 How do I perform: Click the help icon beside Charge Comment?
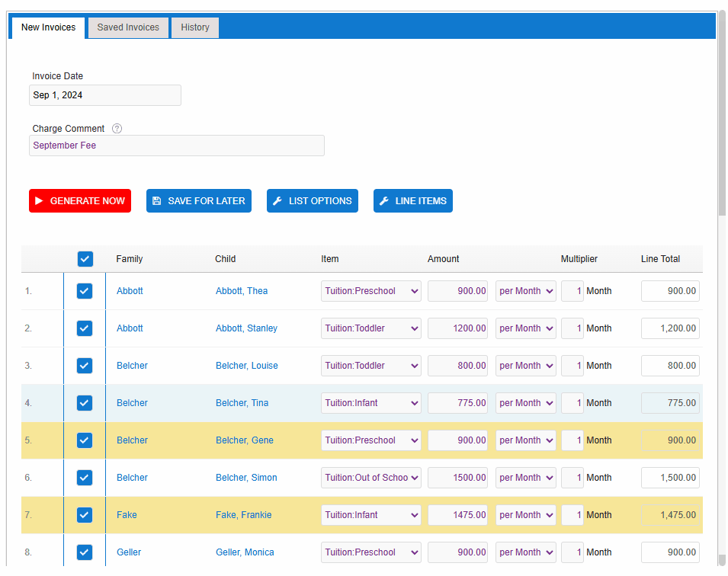[117, 129]
